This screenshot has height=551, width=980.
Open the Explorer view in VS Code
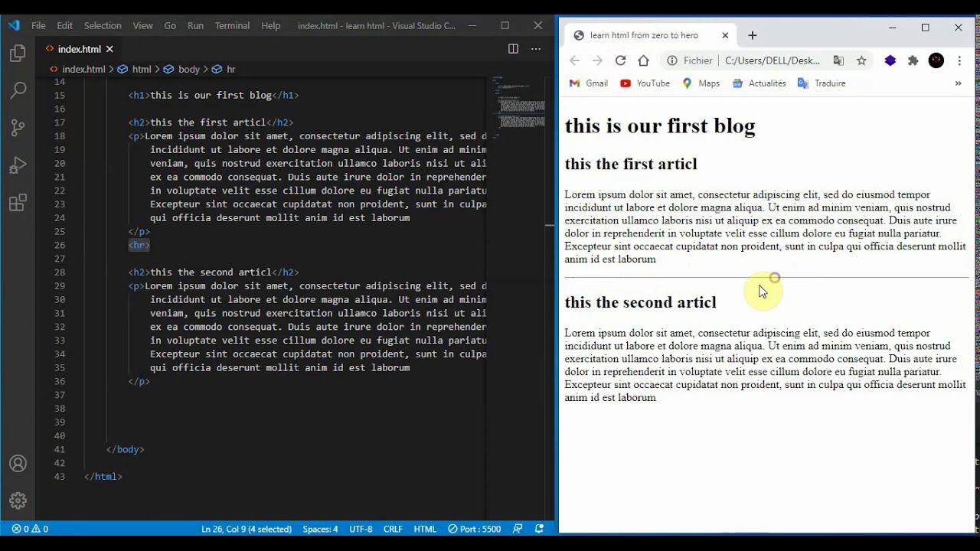tap(18, 54)
